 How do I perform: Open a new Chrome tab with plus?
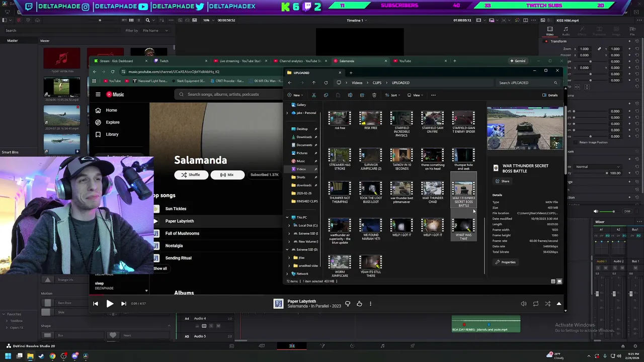coord(454,61)
